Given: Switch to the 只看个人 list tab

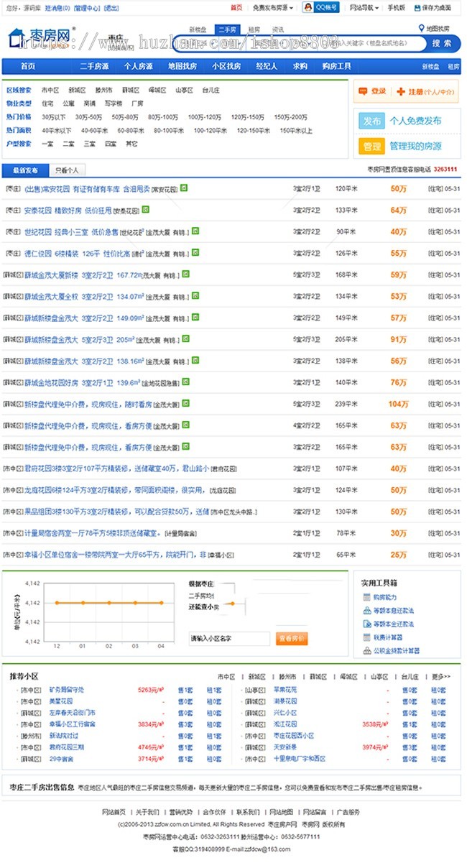Looking at the screenshot, I should [x=68, y=170].
